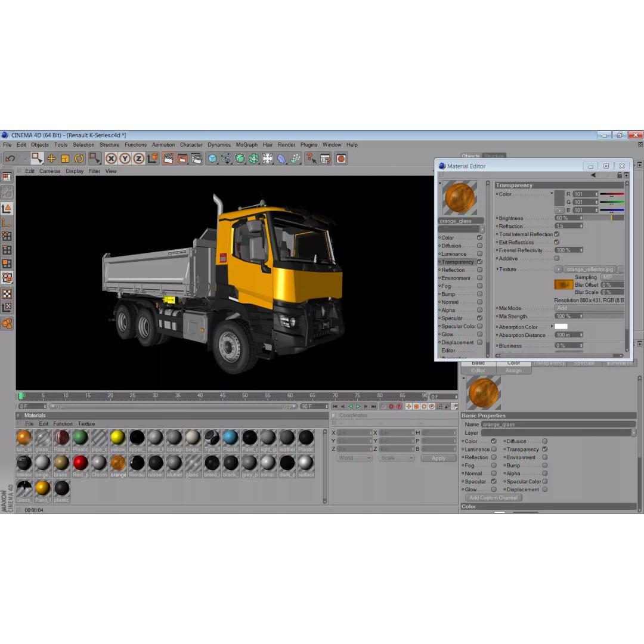The image size is (644, 644).
Task: Toggle the X-axis lock
Action: tap(111, 159)
